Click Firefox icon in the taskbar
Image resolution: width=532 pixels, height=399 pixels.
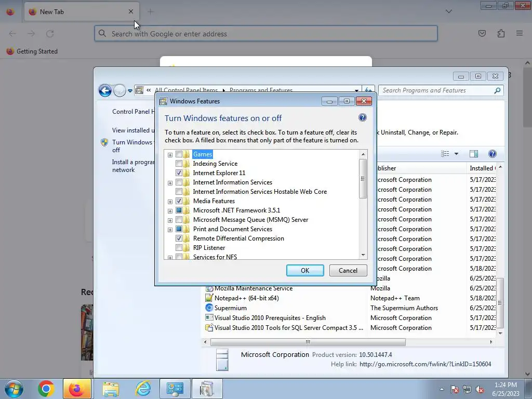point(77,389)
